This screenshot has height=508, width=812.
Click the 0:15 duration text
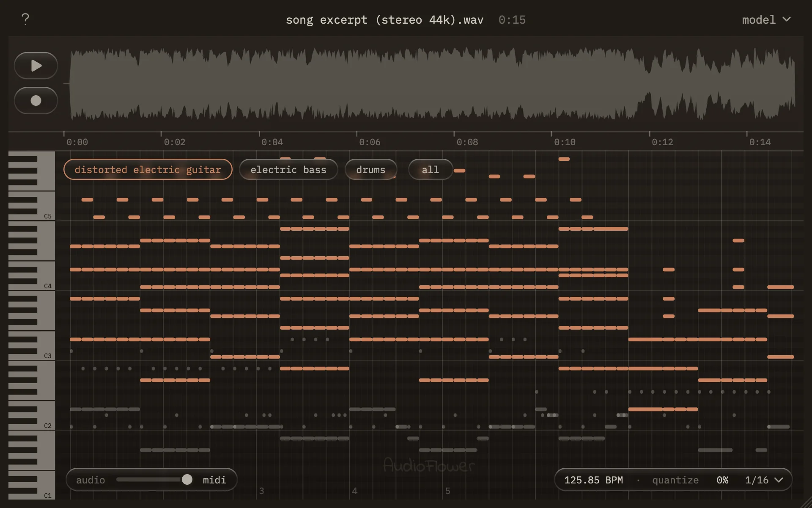pyautogui.click(x=512, y=20)
